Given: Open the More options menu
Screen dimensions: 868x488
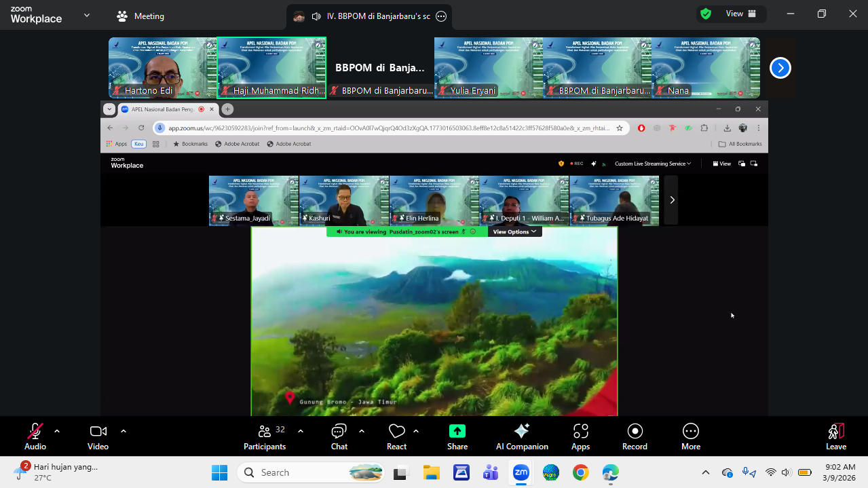Looking at the screenshot, I should tap(690, 436).
